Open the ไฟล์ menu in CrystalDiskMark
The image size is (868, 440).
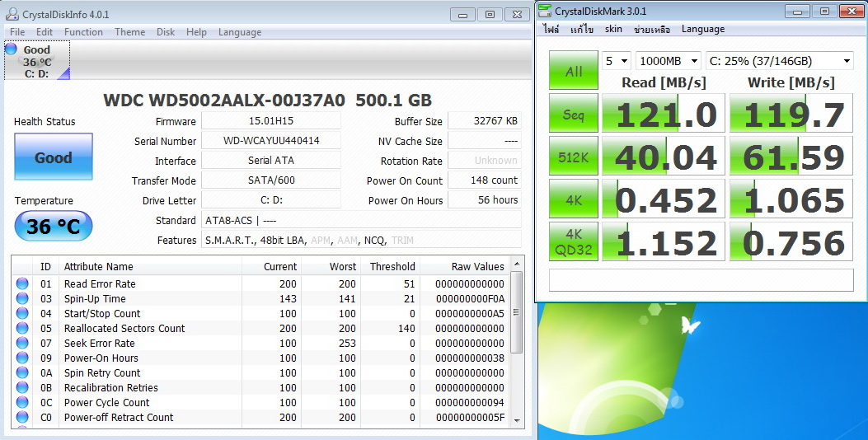click(551, 30)
